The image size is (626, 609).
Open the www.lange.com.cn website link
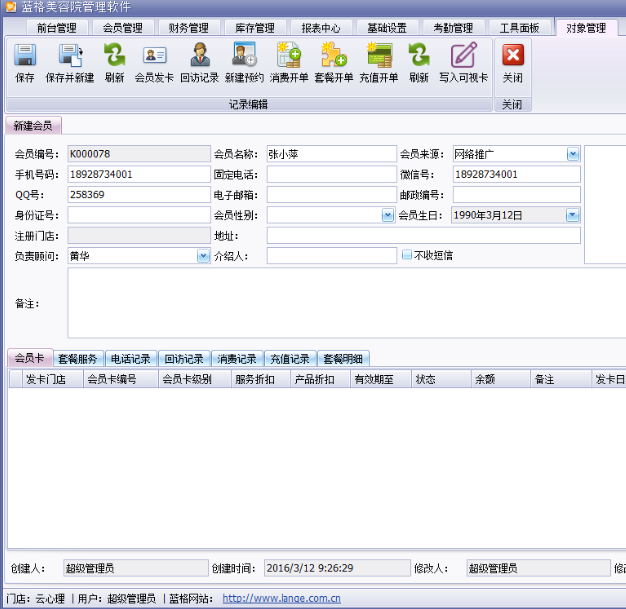coord(281,599)
